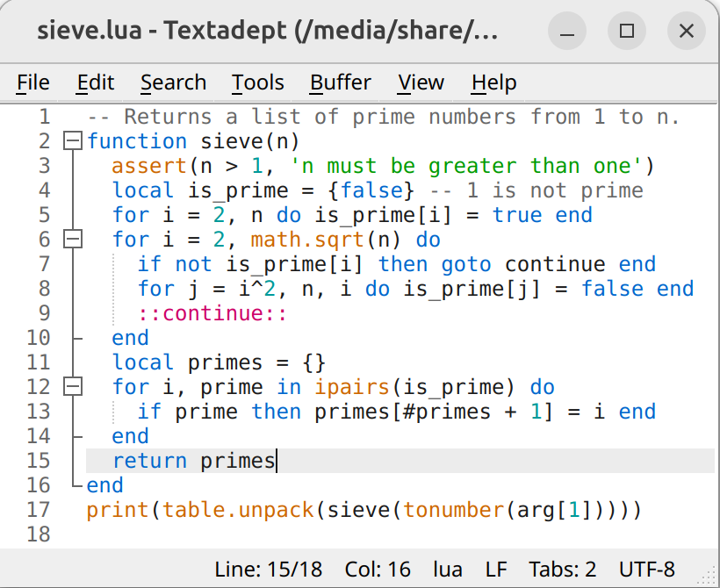Click the Tabs: 2 indentation indicator
This screenshot has width=720, height=588.
562,569
